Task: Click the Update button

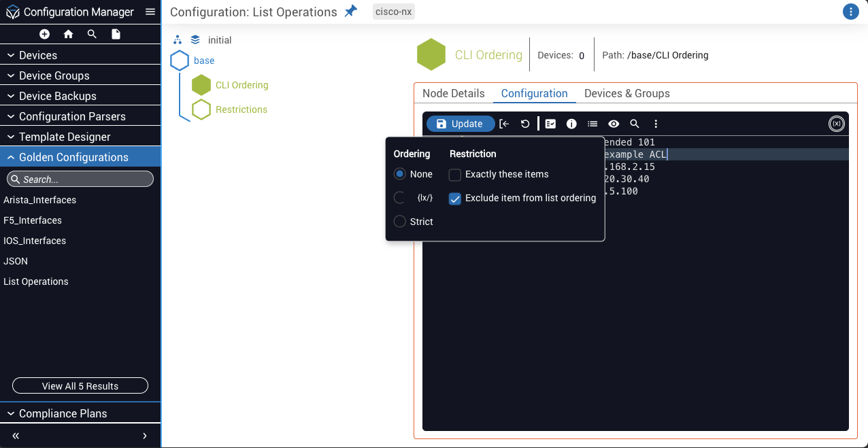Action: (460, 124)
